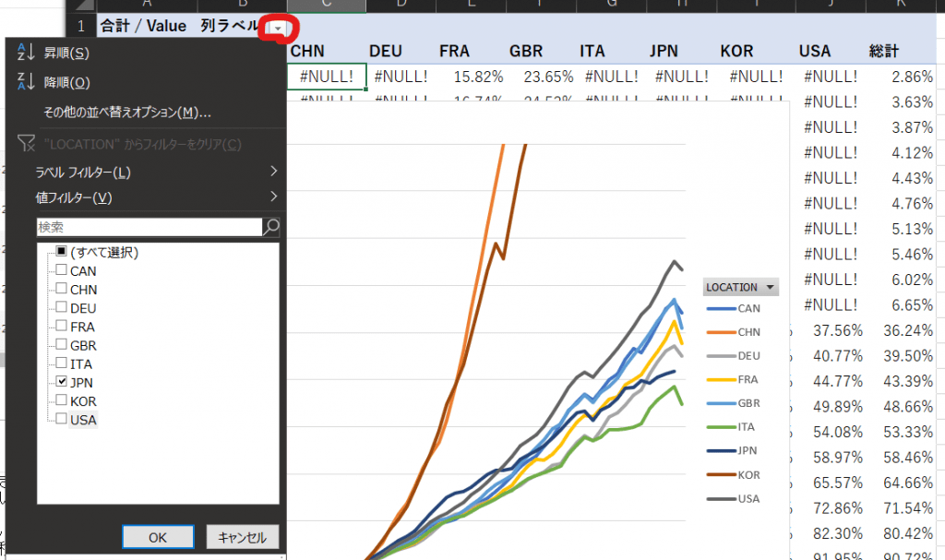The width and height of the screenshot is (945, 560).
Task: Click the descending sort Z-A icon
Action: click(x=24, y=83)
